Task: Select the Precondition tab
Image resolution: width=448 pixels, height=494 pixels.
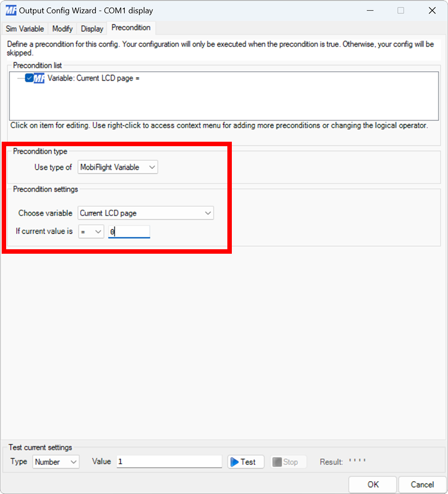Action: pyautogui.click(x=130, y=27)
